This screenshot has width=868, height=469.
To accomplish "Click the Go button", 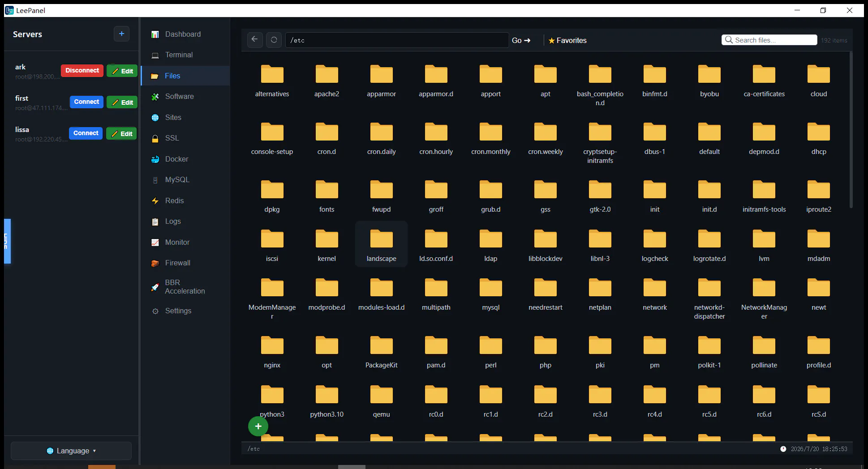I will point(521,40).
